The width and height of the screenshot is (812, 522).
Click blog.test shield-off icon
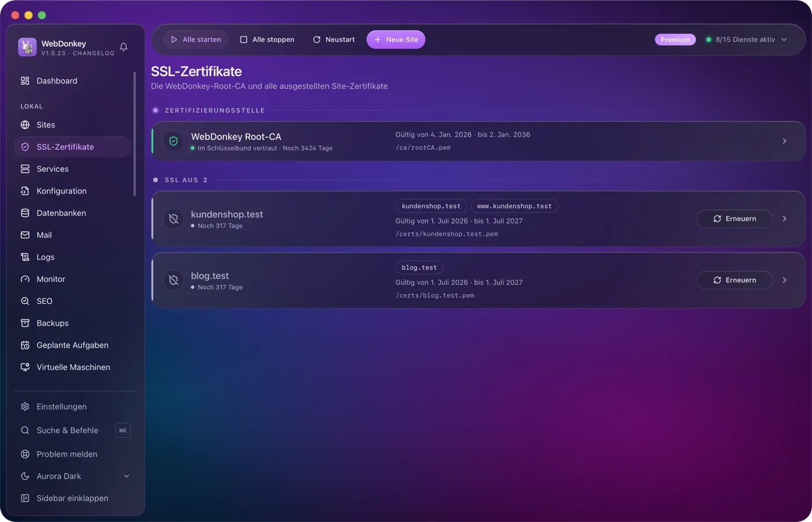coord(173,280)
